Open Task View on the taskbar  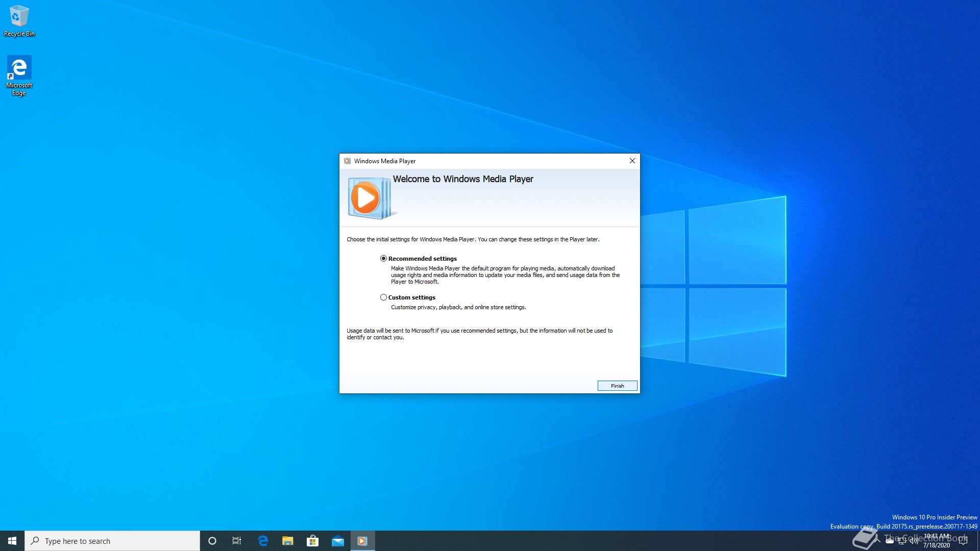tap(237, 541)
